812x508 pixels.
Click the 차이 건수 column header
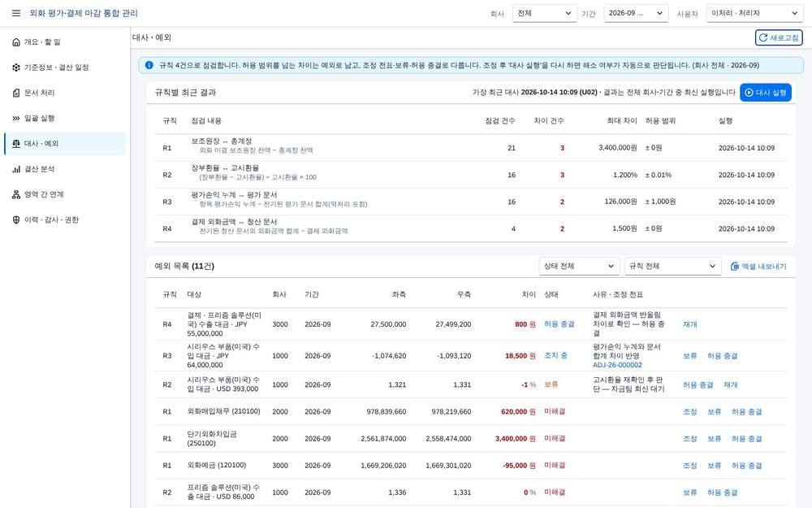(x=548, y=121)
